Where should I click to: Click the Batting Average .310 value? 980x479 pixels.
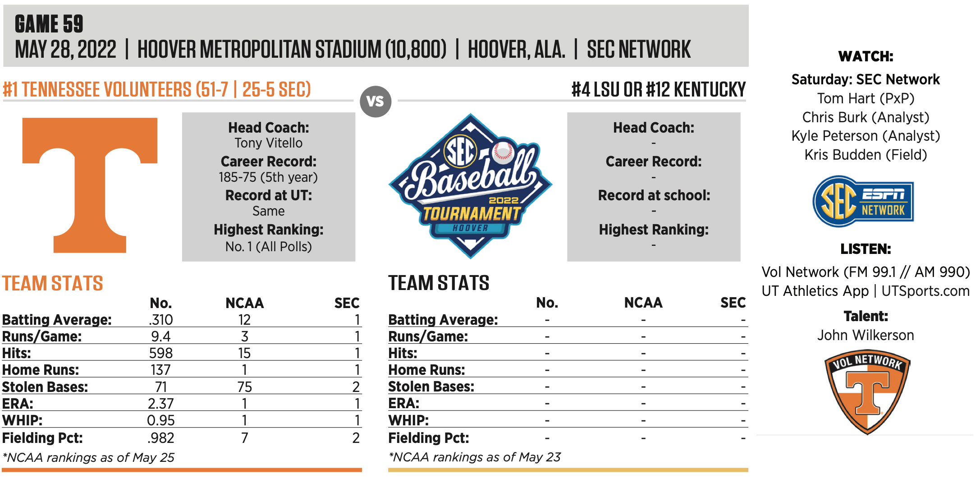[160, 320]
